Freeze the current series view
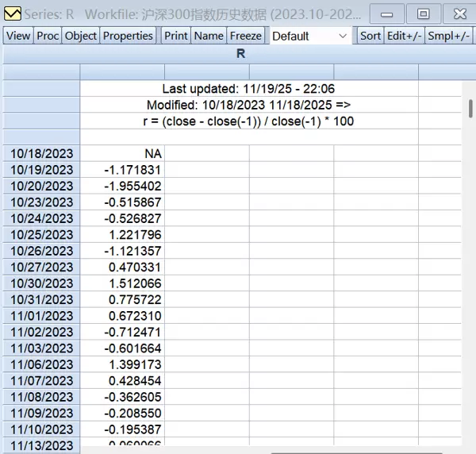This screenshot has width=476, height=454. (x=245, y=36)
